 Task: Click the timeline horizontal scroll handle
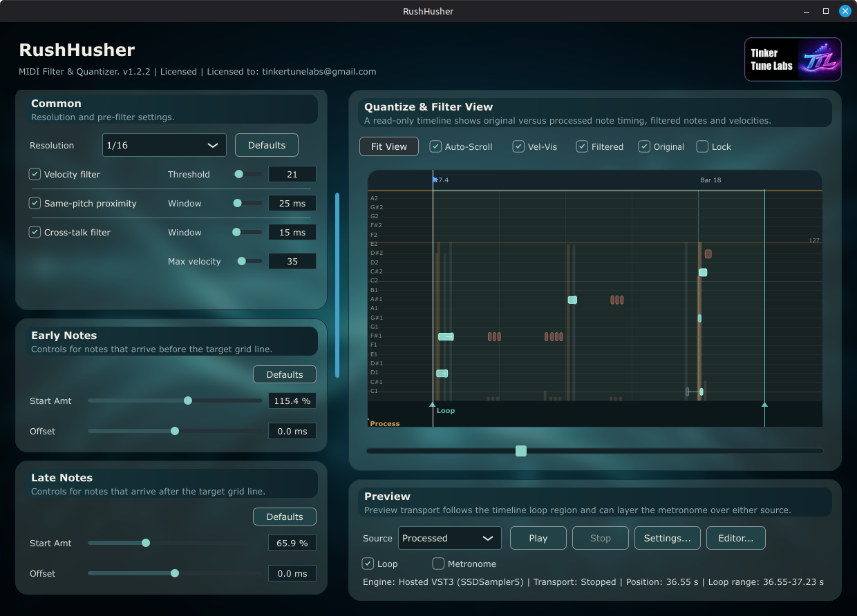[x=521, y=451]
